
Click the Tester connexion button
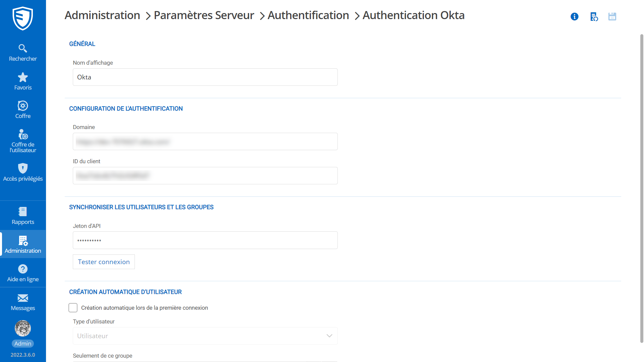[x=104, y=262]
